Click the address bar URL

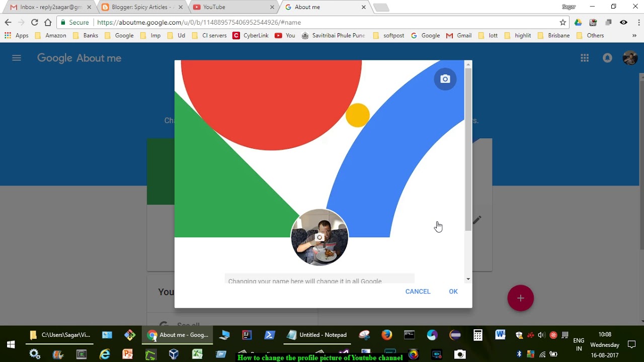(x=199, y=22)
